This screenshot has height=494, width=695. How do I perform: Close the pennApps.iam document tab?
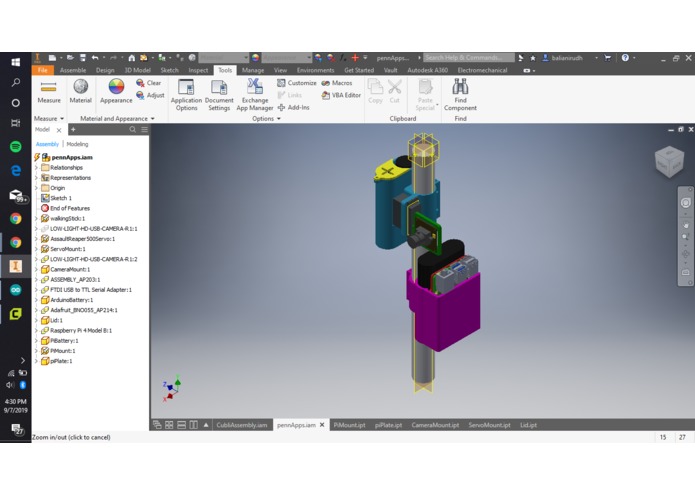322,425
